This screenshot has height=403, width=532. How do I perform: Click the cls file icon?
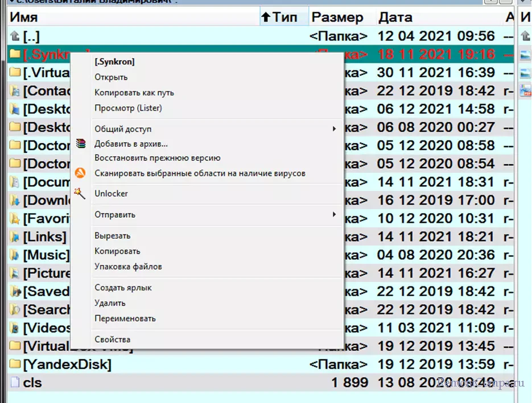[x=15, y=383]
